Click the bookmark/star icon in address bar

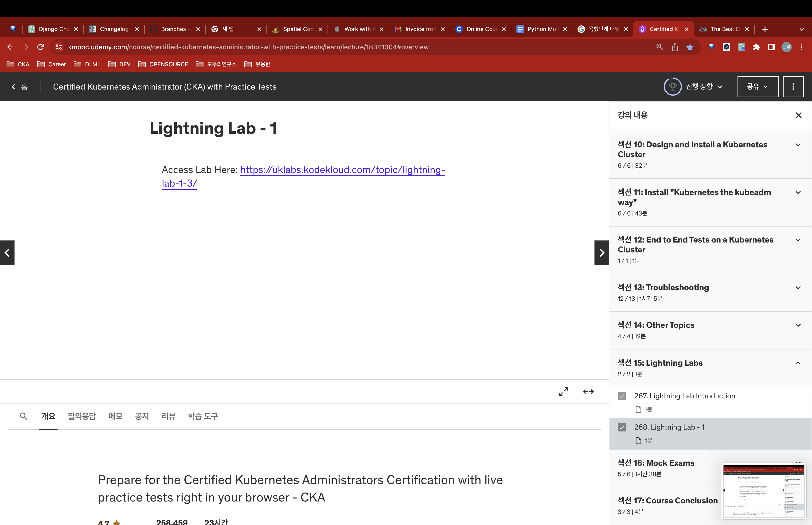point(690,47)
